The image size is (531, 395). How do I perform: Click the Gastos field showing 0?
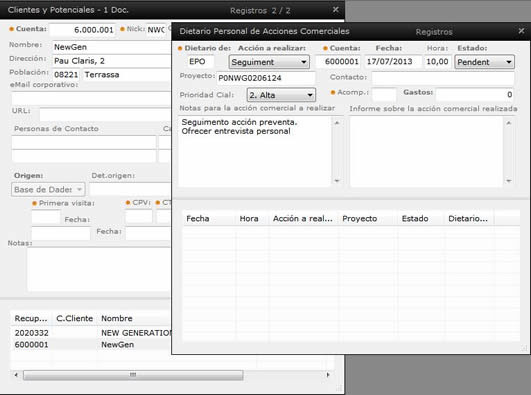click(x=475, y=95)
